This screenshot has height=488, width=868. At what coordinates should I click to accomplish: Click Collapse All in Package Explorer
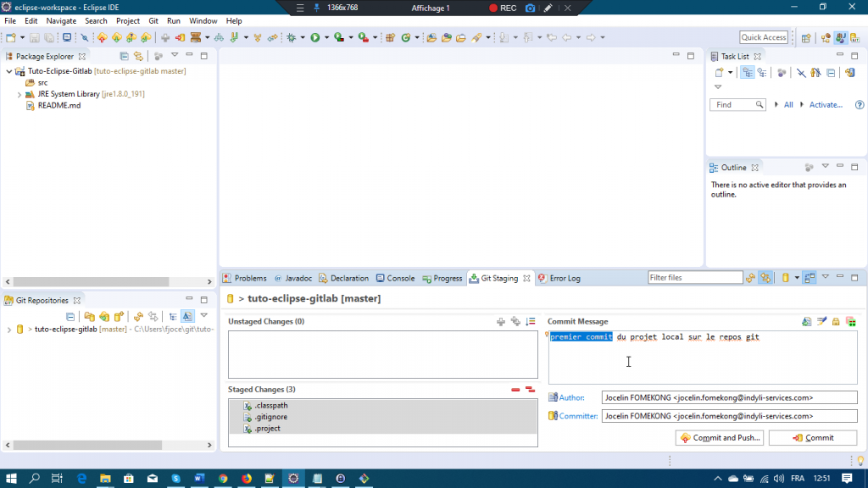pos(124,57)
